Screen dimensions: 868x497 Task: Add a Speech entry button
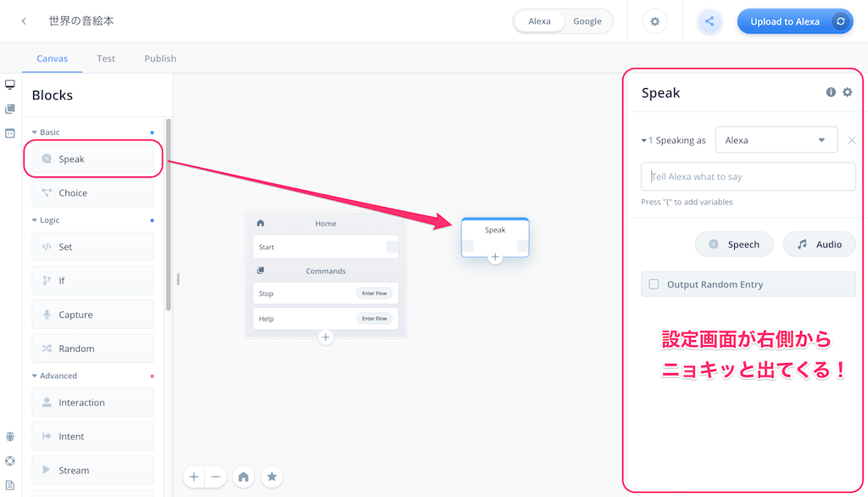[734, 244]
